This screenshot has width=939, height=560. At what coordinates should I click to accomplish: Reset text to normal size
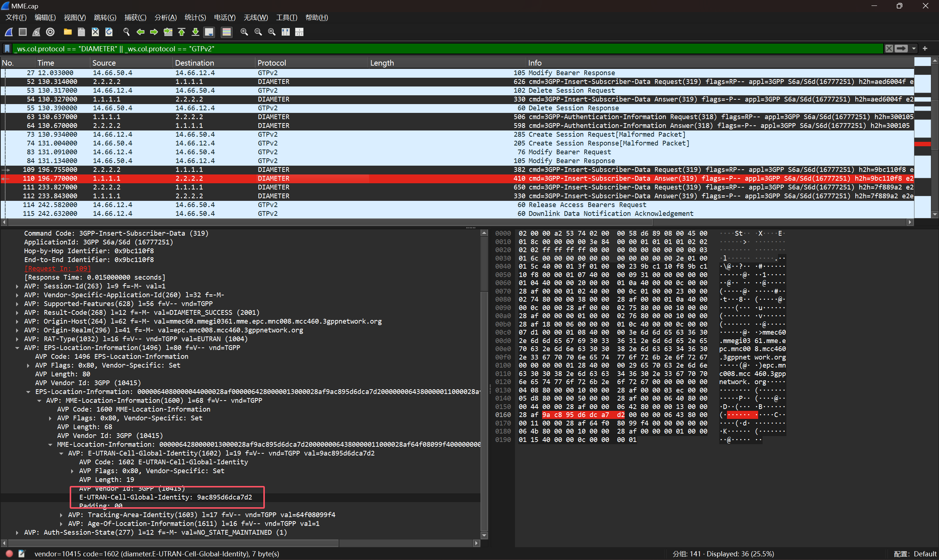(272, 32)
